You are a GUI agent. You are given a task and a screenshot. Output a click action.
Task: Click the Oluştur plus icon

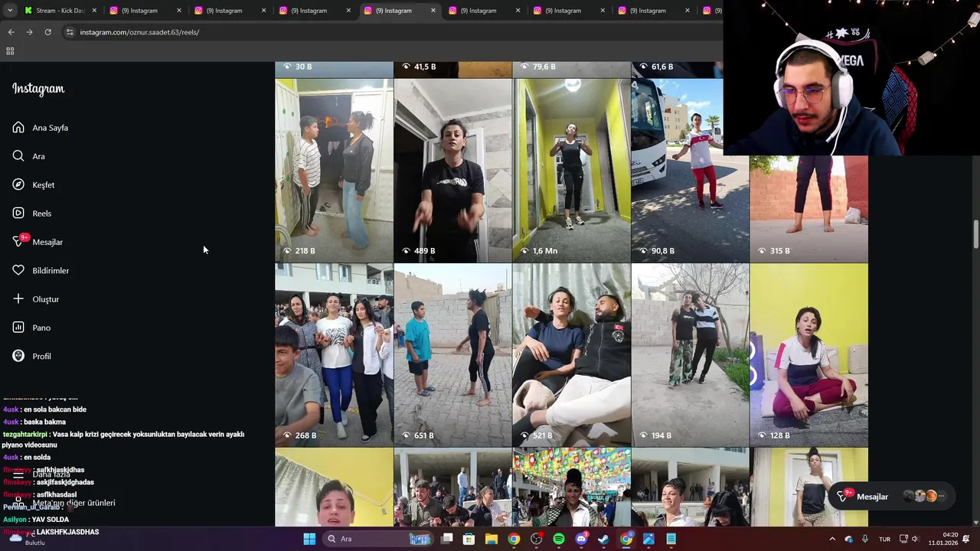18,299
